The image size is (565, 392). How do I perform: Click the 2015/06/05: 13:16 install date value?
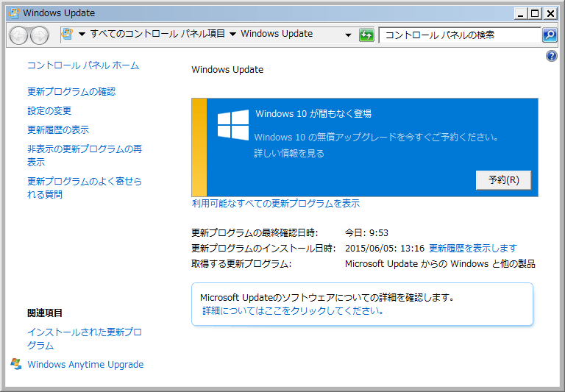[385, 249]
